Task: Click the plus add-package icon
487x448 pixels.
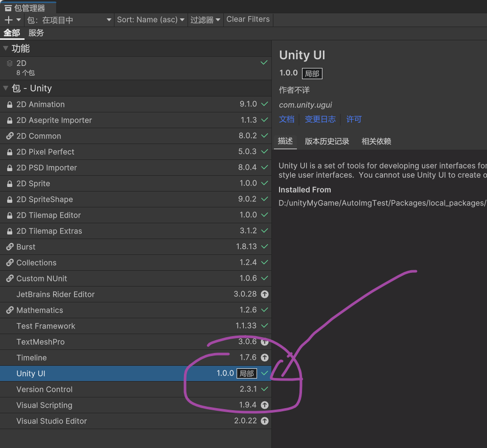Action: 9,20
